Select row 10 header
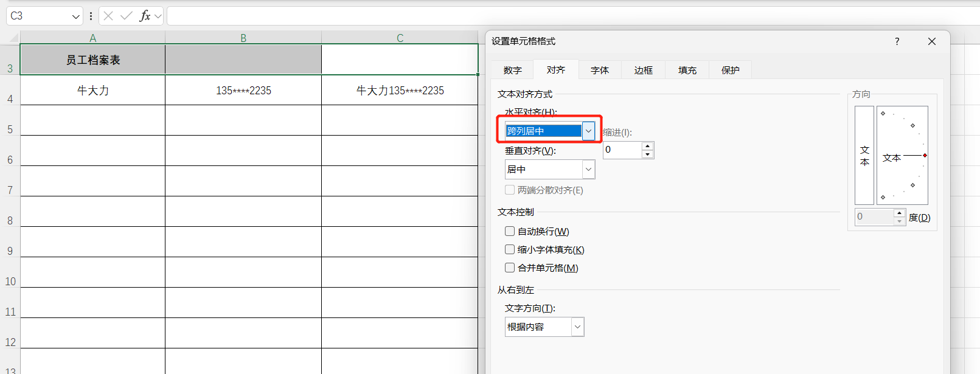This screenshot has width=980, height=374. (x=10, y=272)
